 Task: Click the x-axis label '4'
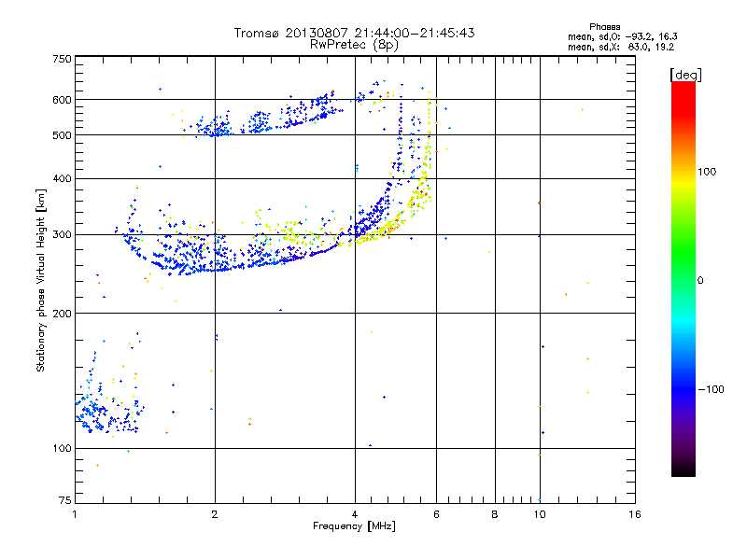pos(355,514)
